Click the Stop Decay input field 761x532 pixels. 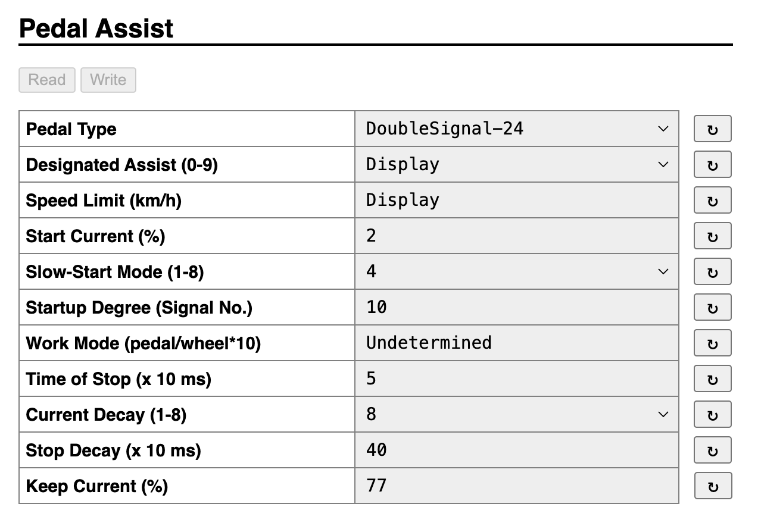pos(516,450)
